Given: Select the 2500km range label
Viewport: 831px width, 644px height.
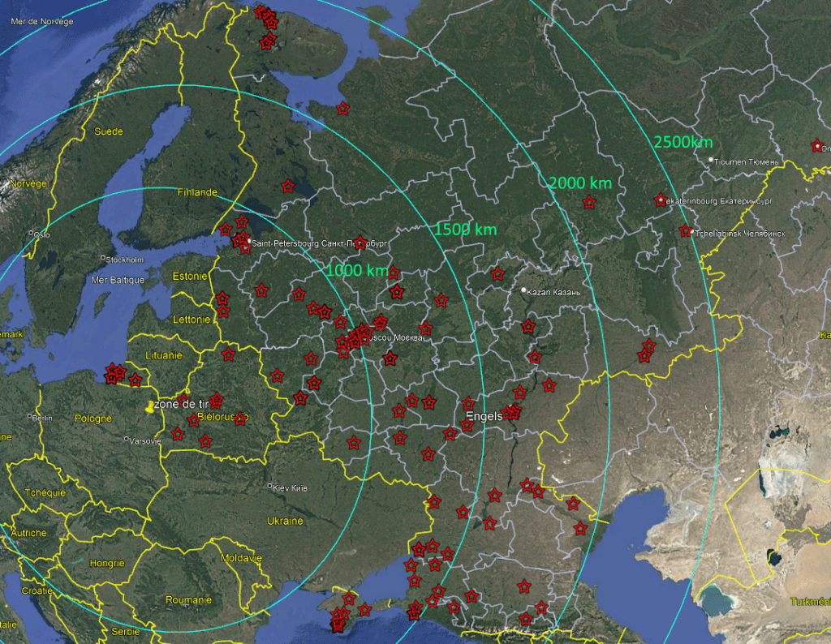Looking at the screenshot, I should (683, 142).
